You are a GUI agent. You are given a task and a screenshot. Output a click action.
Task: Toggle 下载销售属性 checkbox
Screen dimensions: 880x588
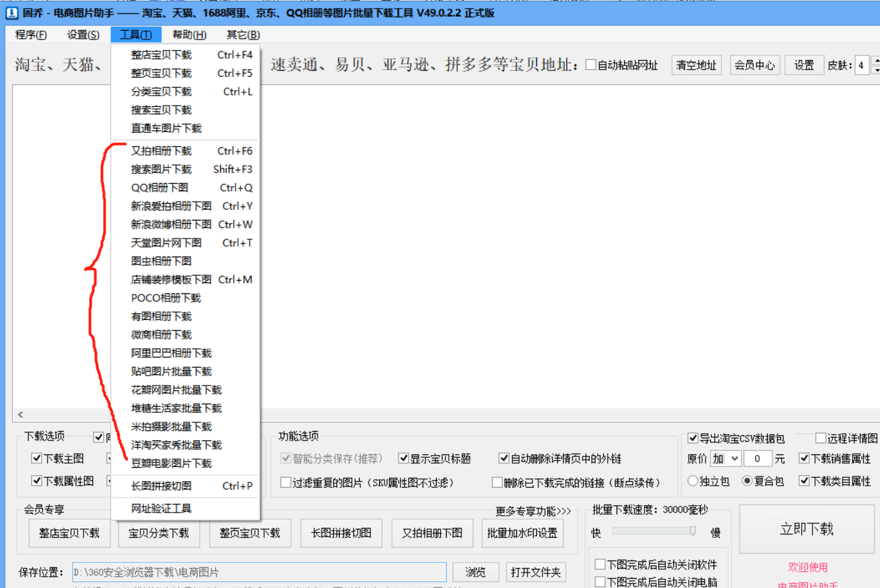click(x=804, y=458)
